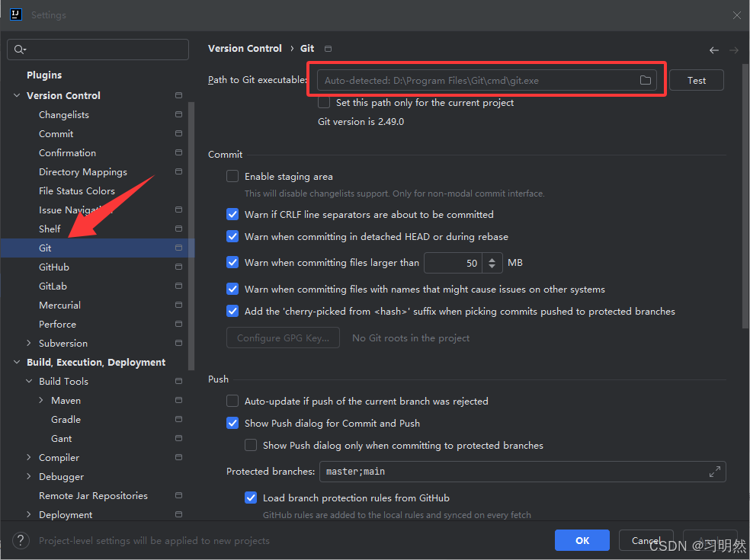Toggle 'cherry-picked from <hash>' suffix checkbox
Screen dimensions: 750x560
pyautogui.click(x=232, y=311)
